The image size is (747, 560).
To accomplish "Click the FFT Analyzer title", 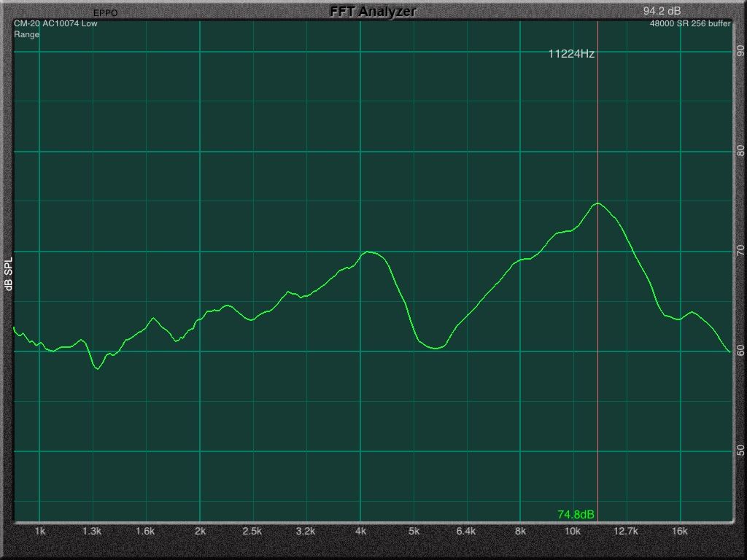I will [x=373, y=12].
